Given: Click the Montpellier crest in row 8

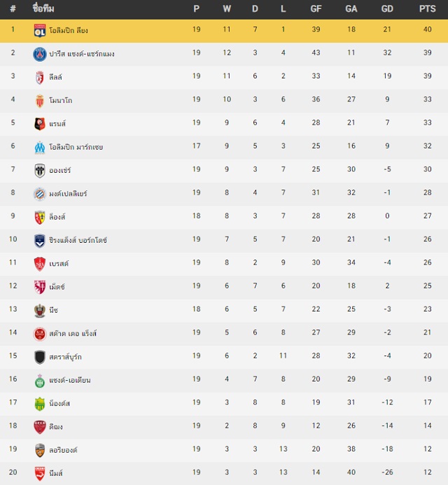Looking at the screenshot, I should click(40, 194).
